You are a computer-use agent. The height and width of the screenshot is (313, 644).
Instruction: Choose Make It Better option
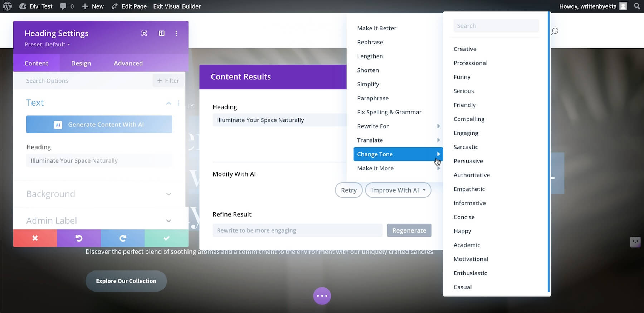click(x=377, y=28)
